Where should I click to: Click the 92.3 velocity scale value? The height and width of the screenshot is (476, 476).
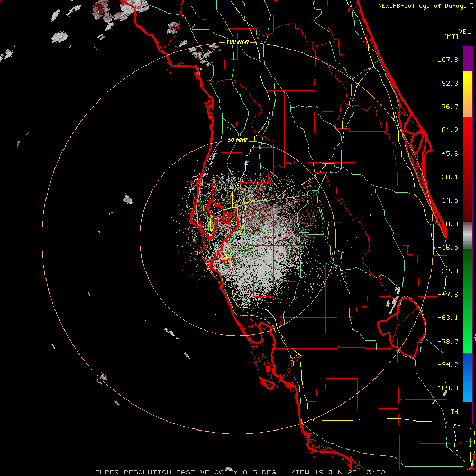[x=450, y=83]
